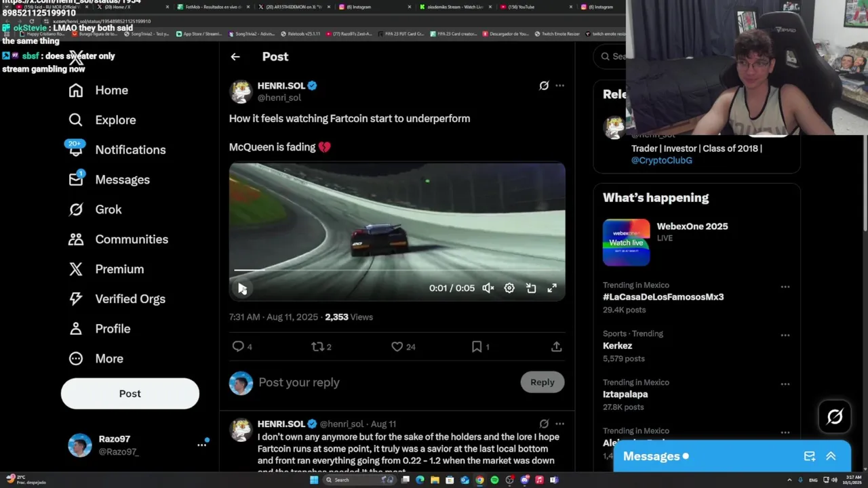Open Messages in the sidebar
Screen dimensions: 868x488
click(109, 180)
